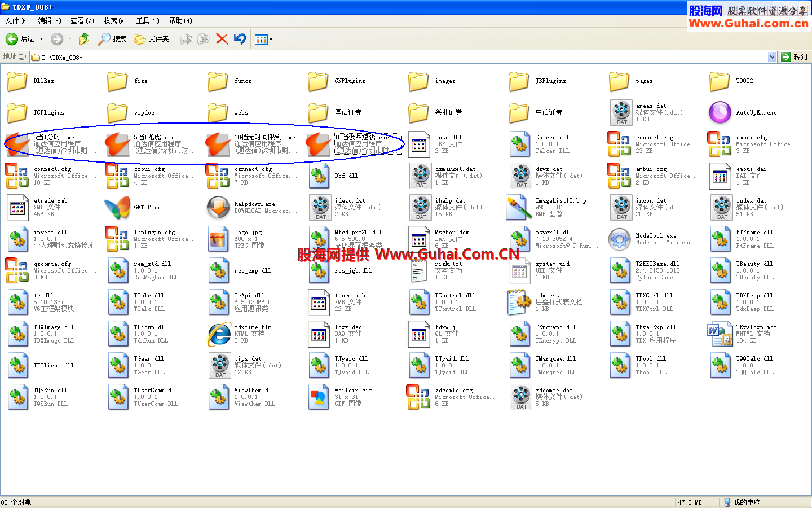Open the Back button history dropdown
The image size is (812, 508).
(x=41, y=39)
